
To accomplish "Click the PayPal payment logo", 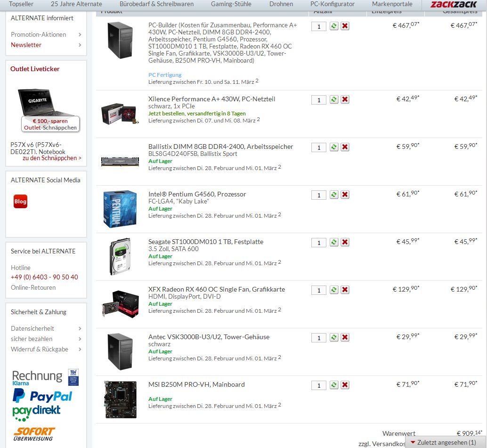I will [x=42, y=396].
